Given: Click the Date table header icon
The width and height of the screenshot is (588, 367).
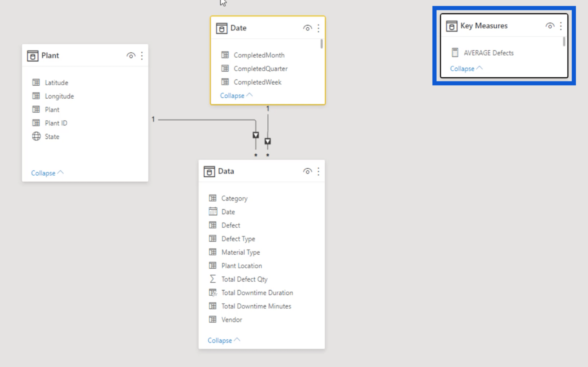Looking at the screenshot, I should click(x=222, y=28).
